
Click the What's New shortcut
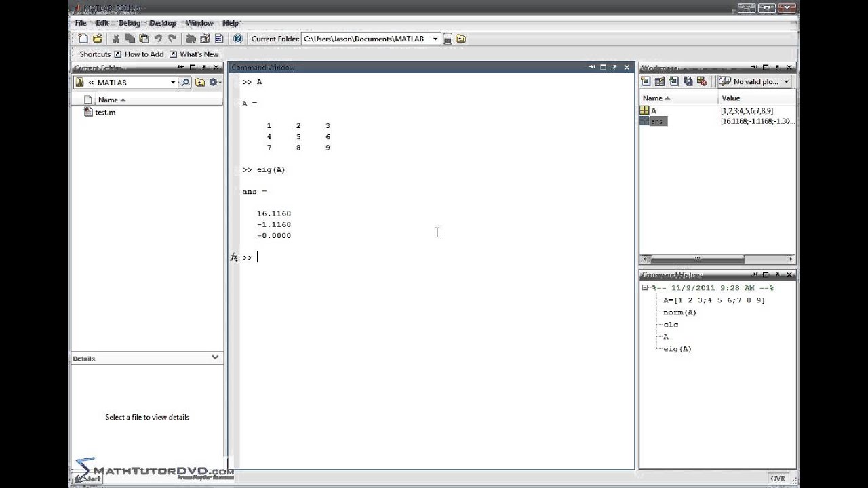[x=194, y=54]
